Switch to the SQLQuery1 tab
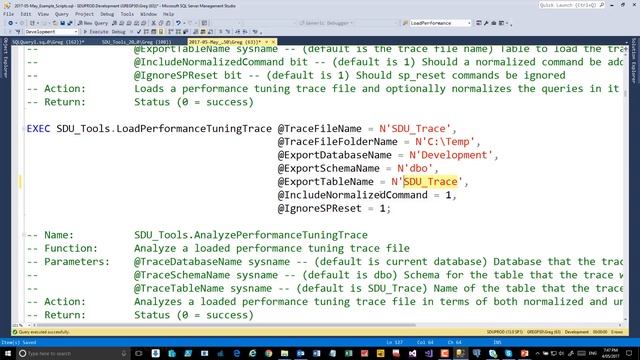The image size is (640, 360). 48,42
